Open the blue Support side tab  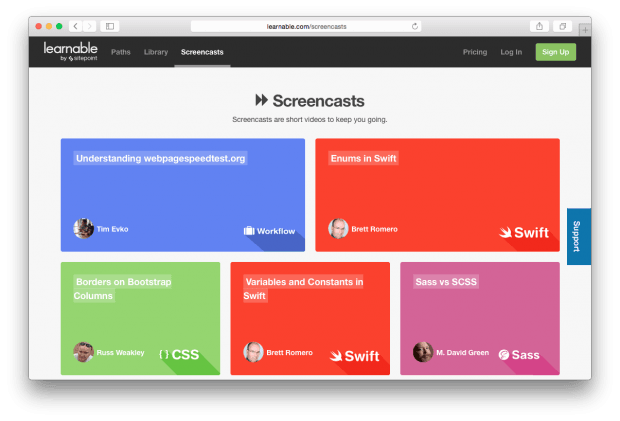coord(577,236)
